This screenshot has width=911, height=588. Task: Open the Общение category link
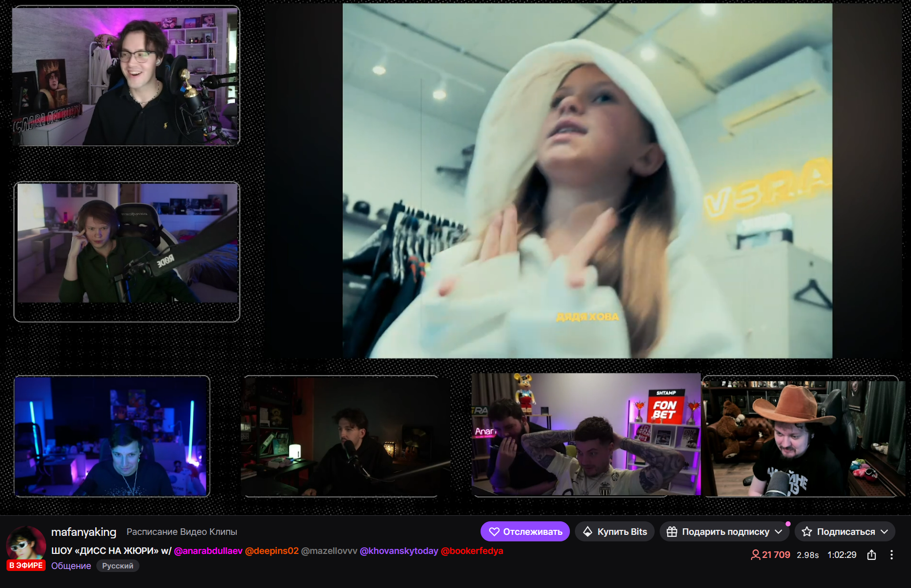(x=71, y=566)
